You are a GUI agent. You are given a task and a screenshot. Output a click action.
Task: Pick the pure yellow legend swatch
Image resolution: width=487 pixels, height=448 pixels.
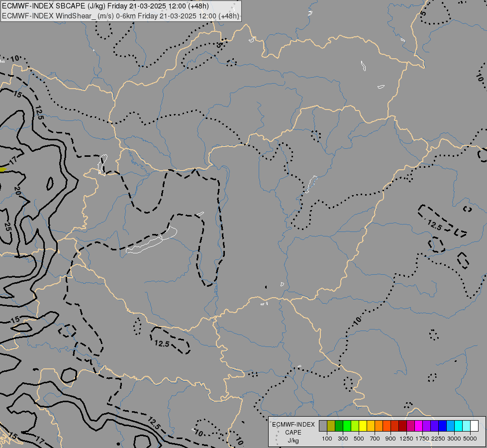(x=363, y=426)
